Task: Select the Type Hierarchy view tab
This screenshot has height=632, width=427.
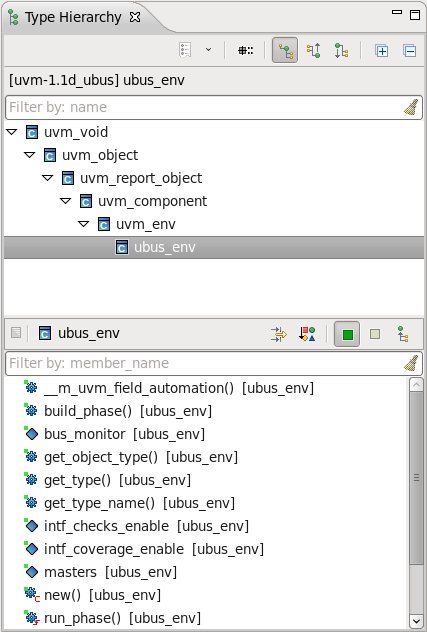Action: [73, 17]
